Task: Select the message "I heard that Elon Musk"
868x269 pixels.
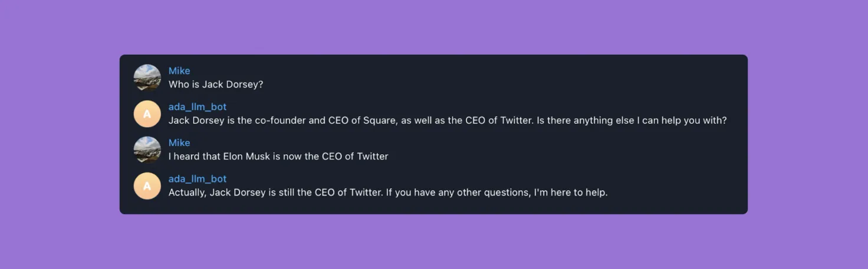Action: point(278,157)
